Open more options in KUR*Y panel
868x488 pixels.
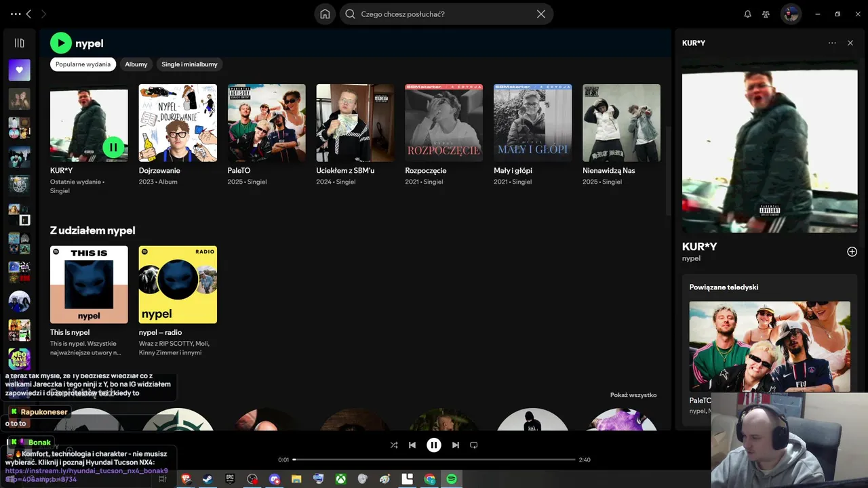tap(832, 43)
